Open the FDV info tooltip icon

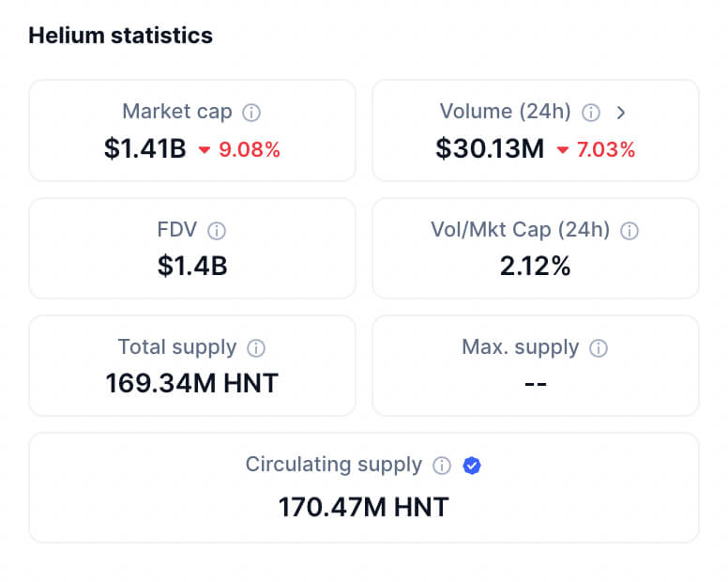[x=217, y=231]
